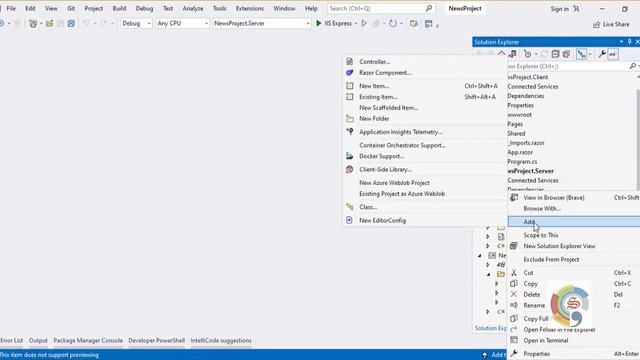This screenshot has width=640, height=360.
Task: Open the Analyze menu
Action: coord(193,8)
